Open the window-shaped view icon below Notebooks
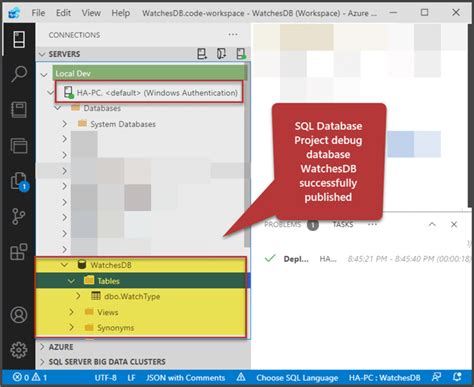This screenshot has height=387, width=474. click(x=19, y=145)
